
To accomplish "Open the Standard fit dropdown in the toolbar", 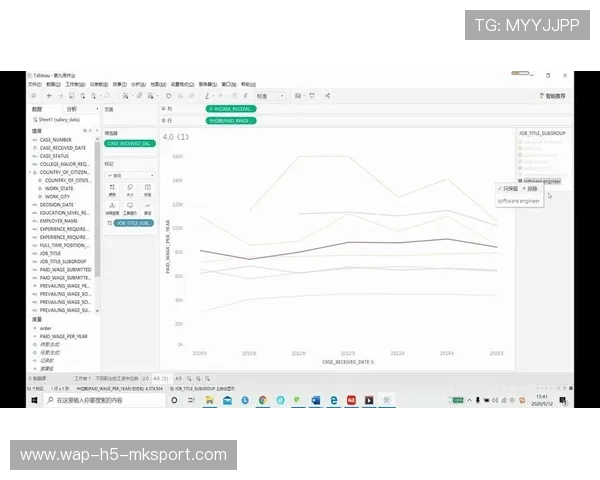I will [270, 96].
